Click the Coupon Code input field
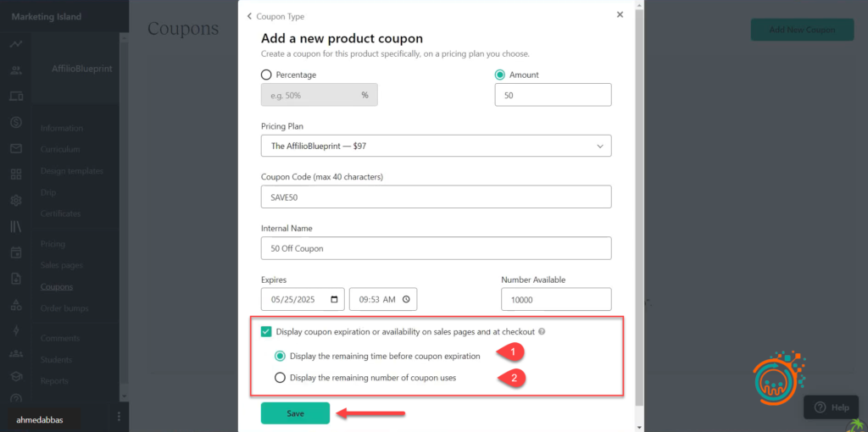This screenshot has height=432, width=868. click(436, 197)
